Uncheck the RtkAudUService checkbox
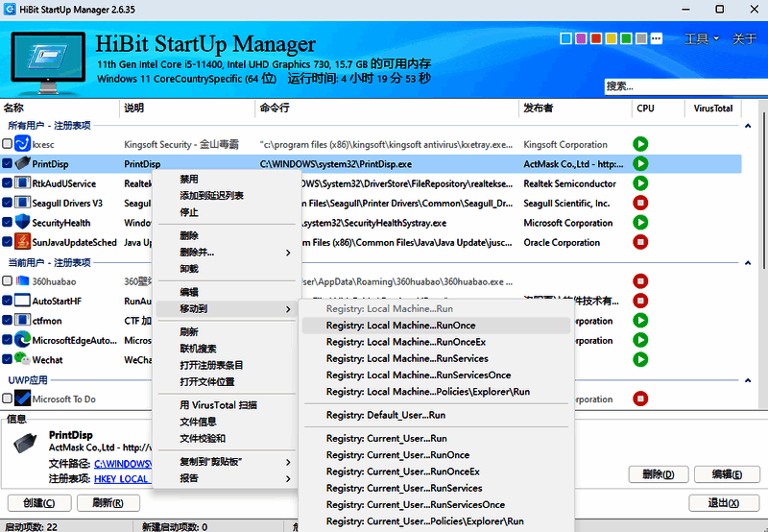 (x=7, y=183)
